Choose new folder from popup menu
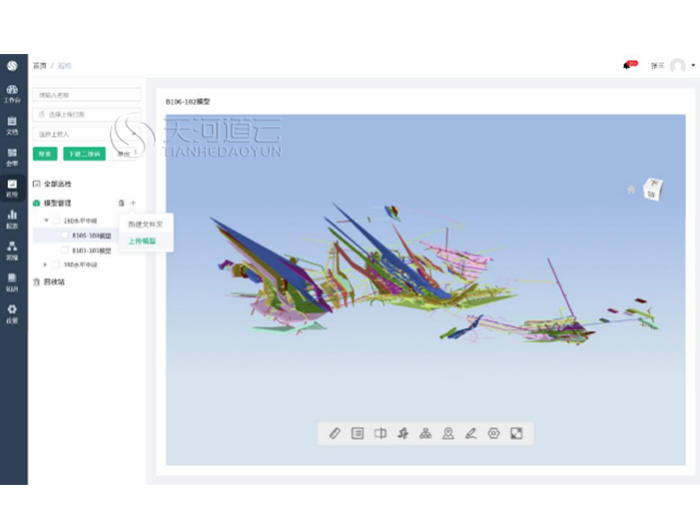Viewport: 700px width, 525px height. [146, 225]
